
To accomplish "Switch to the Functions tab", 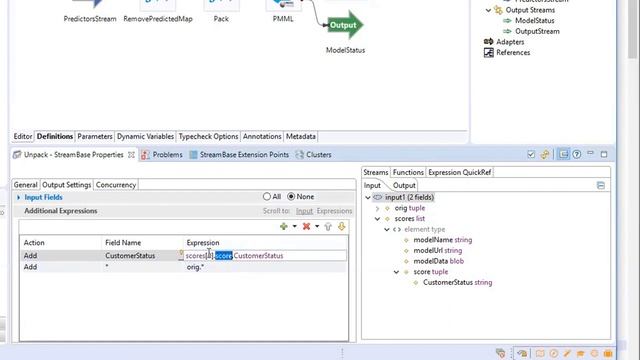I will 408,172.
